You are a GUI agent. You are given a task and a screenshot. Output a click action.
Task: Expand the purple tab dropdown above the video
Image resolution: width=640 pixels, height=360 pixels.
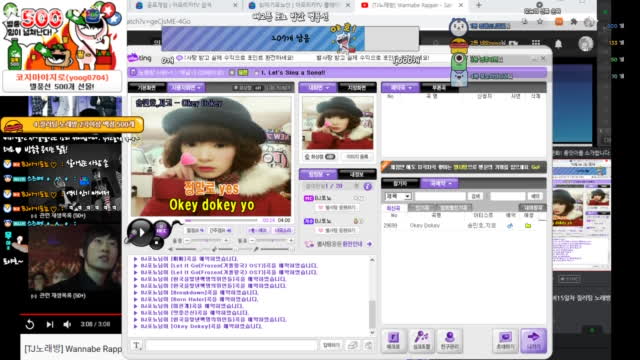point(186,88)
